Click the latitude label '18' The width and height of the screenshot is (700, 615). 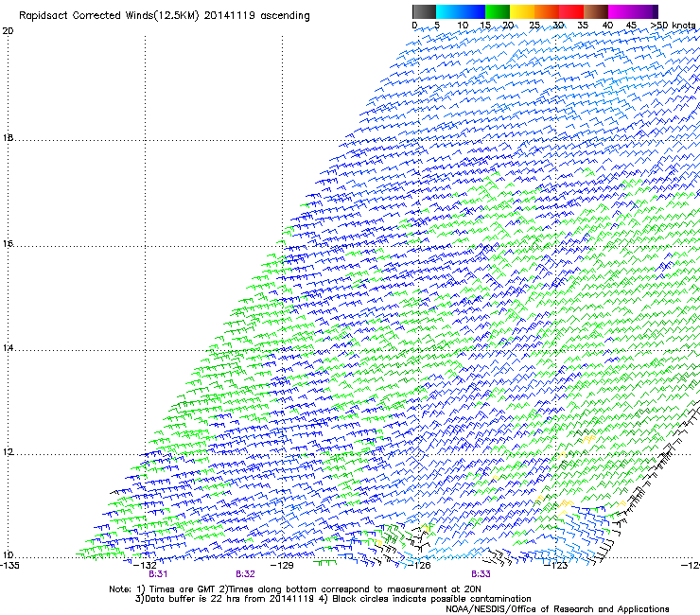8,137
